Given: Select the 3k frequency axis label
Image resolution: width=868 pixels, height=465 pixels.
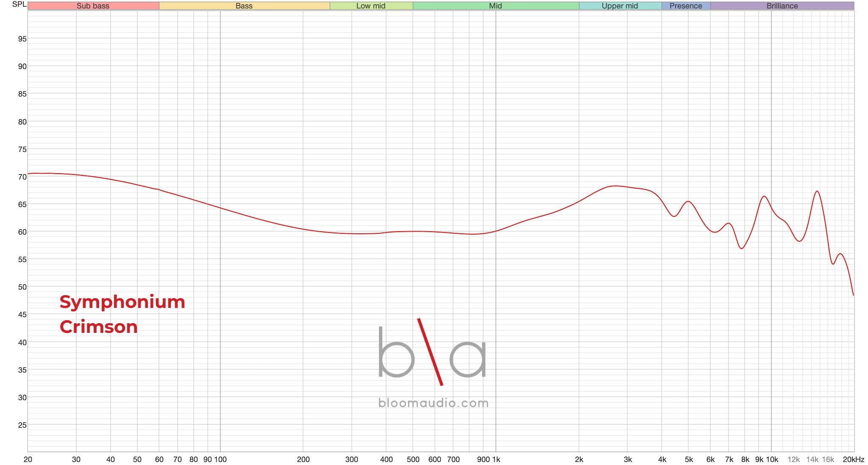Looking at the screenshot, I should pos(628,459).
